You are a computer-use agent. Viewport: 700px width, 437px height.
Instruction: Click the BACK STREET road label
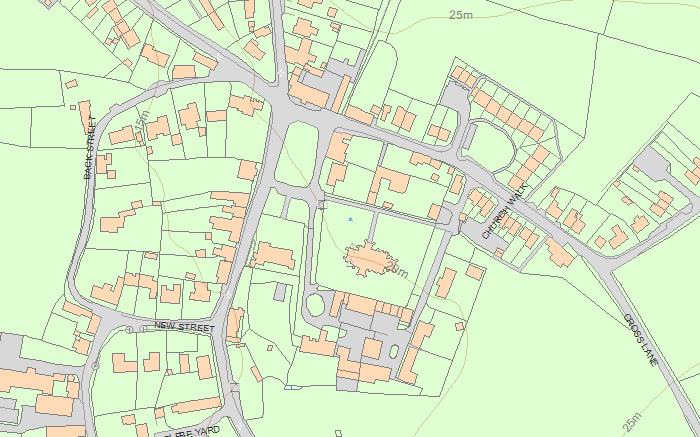coord(90,147)
